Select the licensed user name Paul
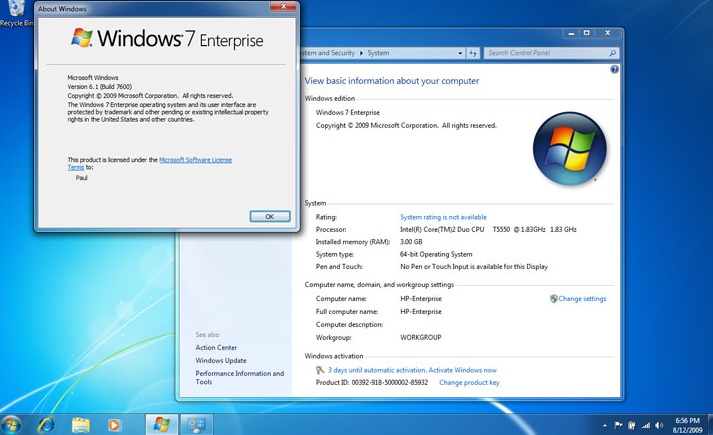Screen dimensions: 713x435 (81, 178)
